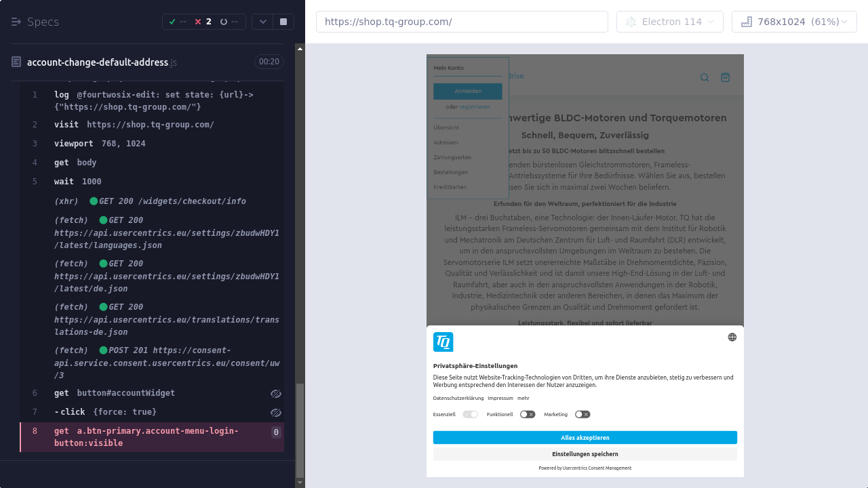
Task: Enable the Funktionell cookie toggle
Action: [x=528, y=414]
